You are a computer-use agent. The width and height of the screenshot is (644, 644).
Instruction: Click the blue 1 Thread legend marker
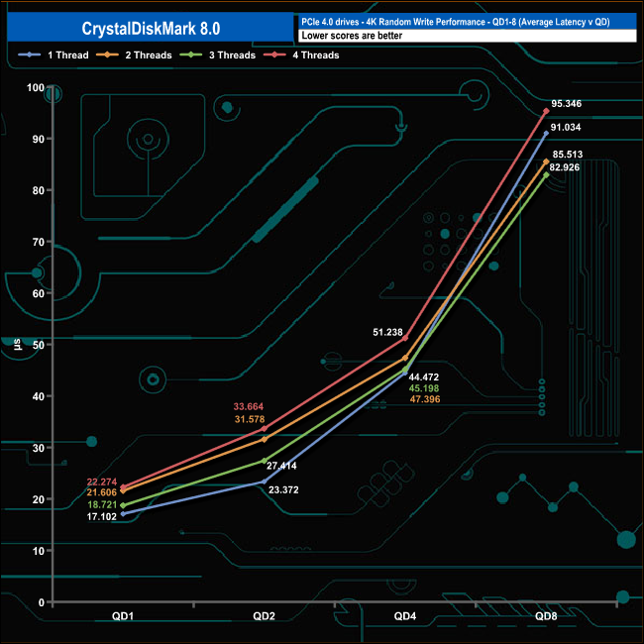(x=29, y=54)
